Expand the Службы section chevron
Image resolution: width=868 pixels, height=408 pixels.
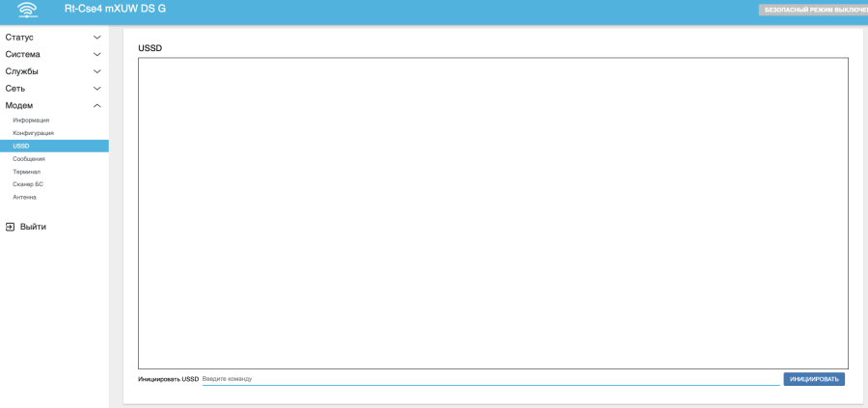click(96, 71)
